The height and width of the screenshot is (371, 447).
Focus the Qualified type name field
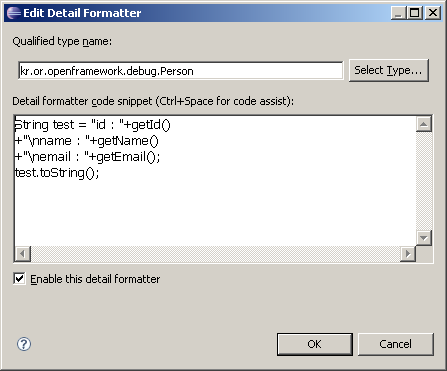point(180,71)
